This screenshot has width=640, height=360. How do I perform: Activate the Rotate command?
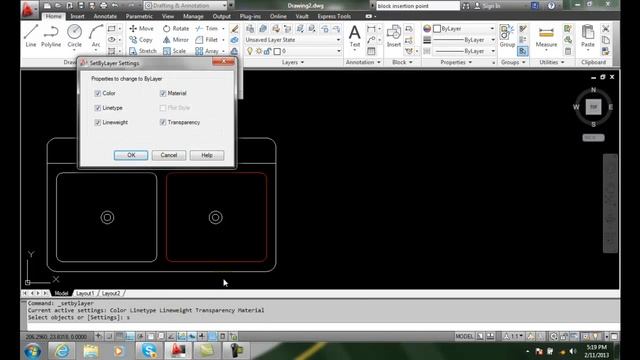click(176, 29)
